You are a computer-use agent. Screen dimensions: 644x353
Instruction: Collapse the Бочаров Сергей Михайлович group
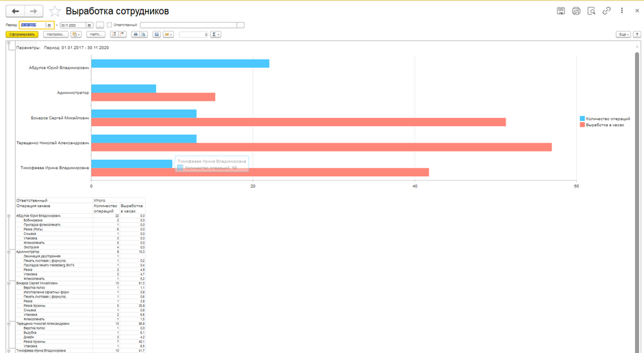[x=9, y=283]
